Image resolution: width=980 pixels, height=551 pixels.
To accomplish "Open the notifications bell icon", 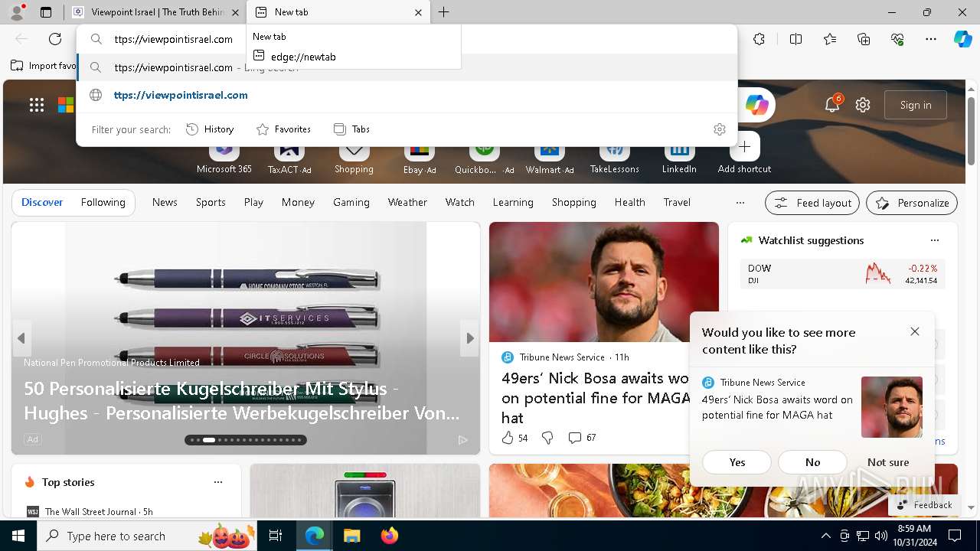I will 832,105.
